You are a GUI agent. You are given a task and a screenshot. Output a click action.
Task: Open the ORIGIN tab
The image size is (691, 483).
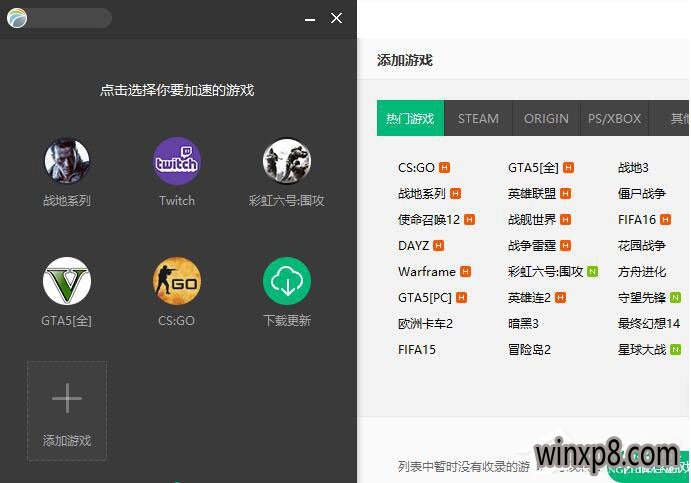(546, 118)
